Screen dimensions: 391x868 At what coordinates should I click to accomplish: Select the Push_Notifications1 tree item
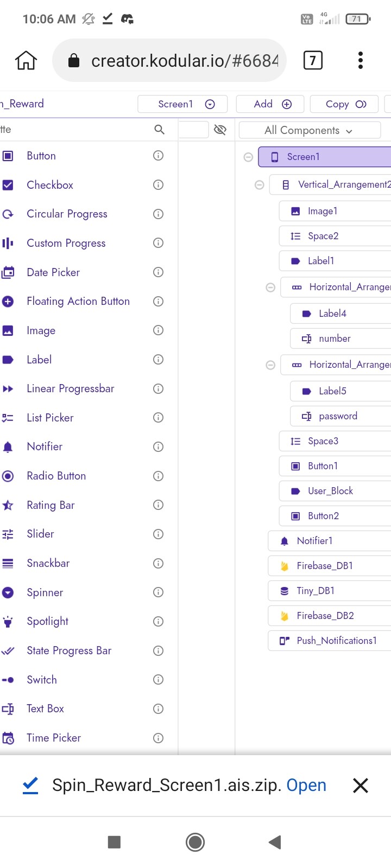point(336,641)
